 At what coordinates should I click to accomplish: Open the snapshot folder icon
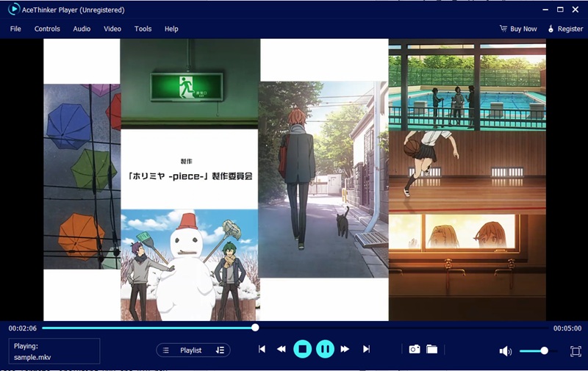(432, 350)
